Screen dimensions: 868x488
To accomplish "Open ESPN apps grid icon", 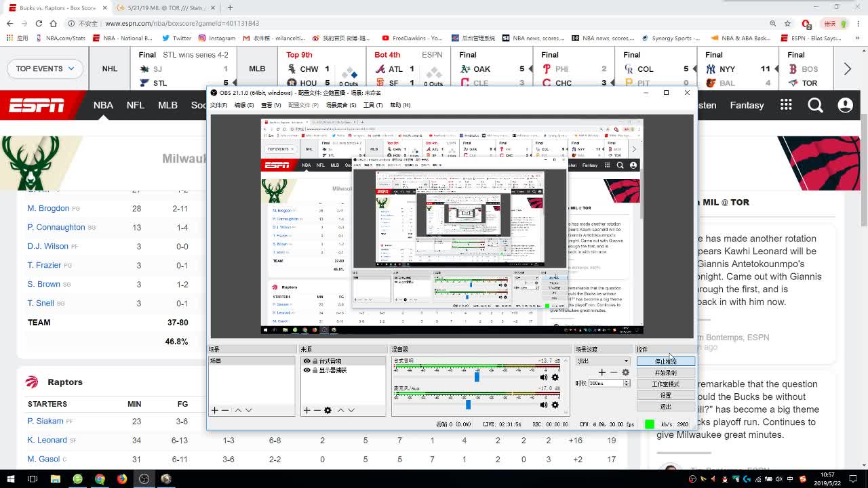I will (786, 105).
